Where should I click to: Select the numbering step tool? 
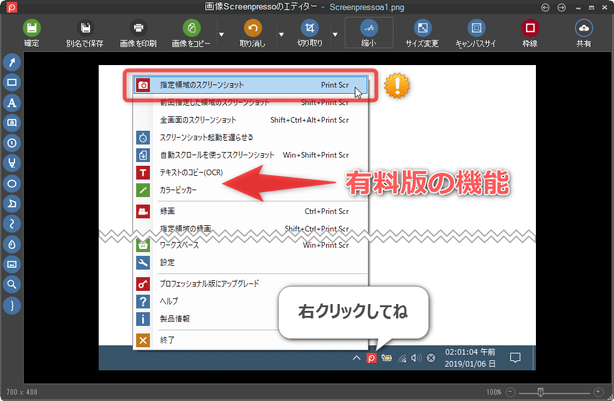pyautogui.click(x=12, y=143)
